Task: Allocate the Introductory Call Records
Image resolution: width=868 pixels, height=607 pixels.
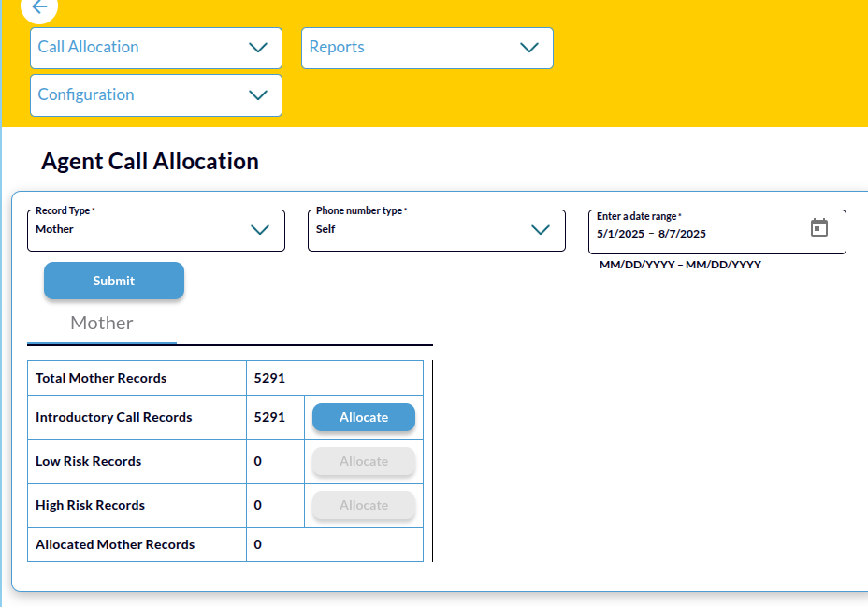Action: [x=363, y=418]
